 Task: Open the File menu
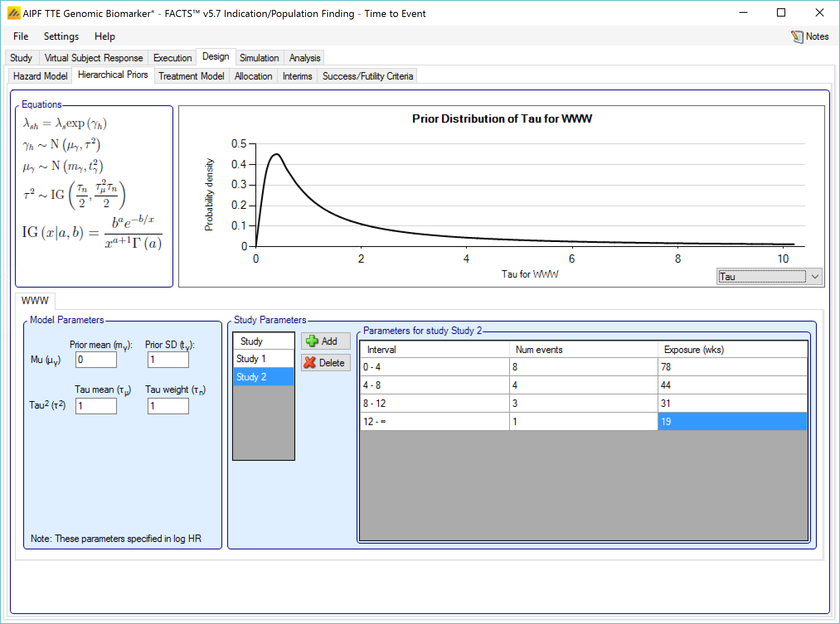click(x=21, y=36)
